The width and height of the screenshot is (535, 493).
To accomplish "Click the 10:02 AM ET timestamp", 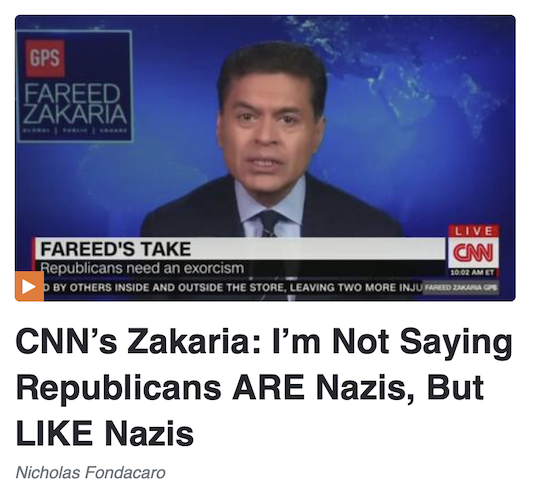I will [x=473, y=272].
